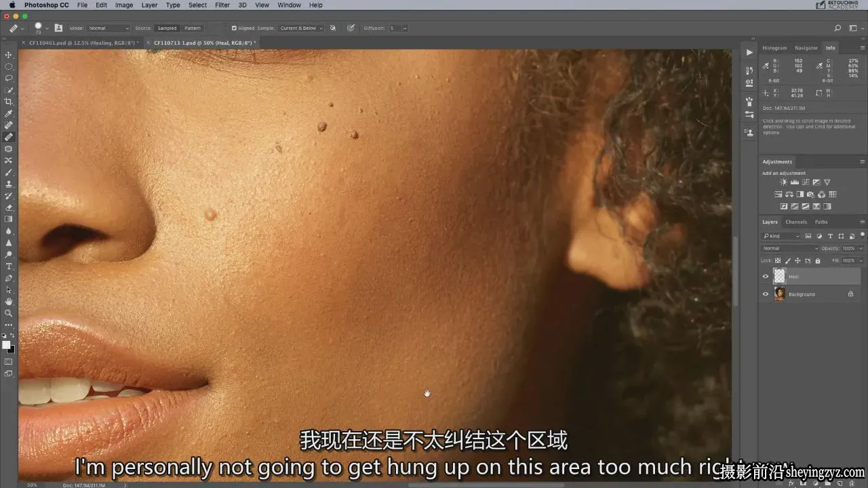
Task: Select the Heal layer thumbnail
Action: pyautogui.click(x=780, y=277)
